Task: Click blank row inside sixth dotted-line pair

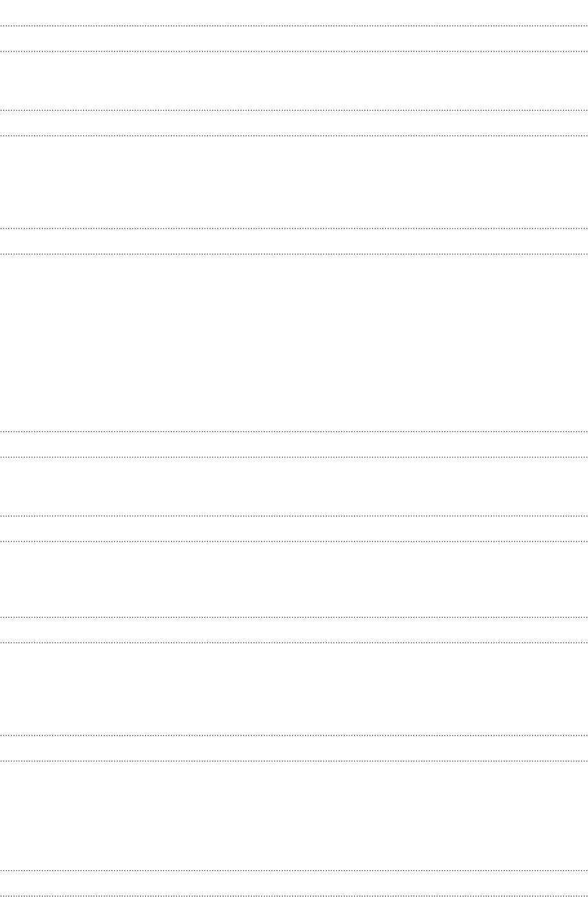Action: coord(294,629)
